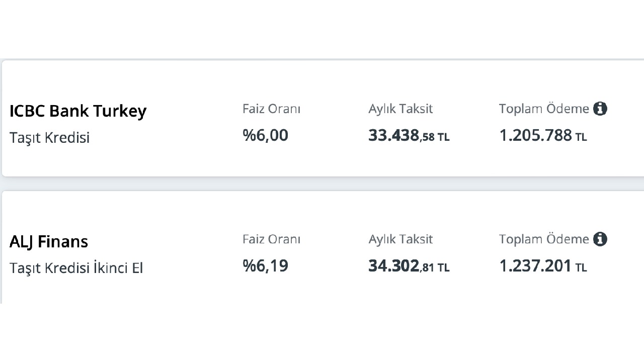644x362 pixels.
Task: Click the Aylık Taksit label in ALJ Finans card
Action: coord(400,239)
